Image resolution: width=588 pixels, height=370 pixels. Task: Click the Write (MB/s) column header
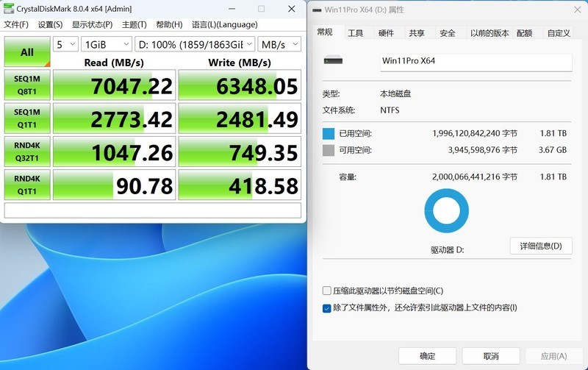point(240,63)
